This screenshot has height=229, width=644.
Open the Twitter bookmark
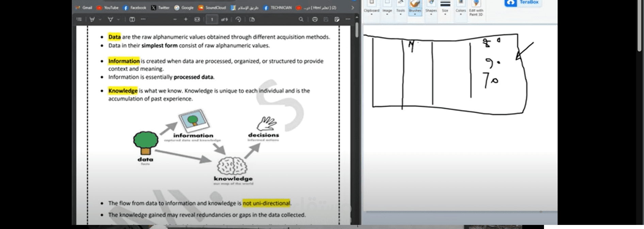click(x=160, y=7)
